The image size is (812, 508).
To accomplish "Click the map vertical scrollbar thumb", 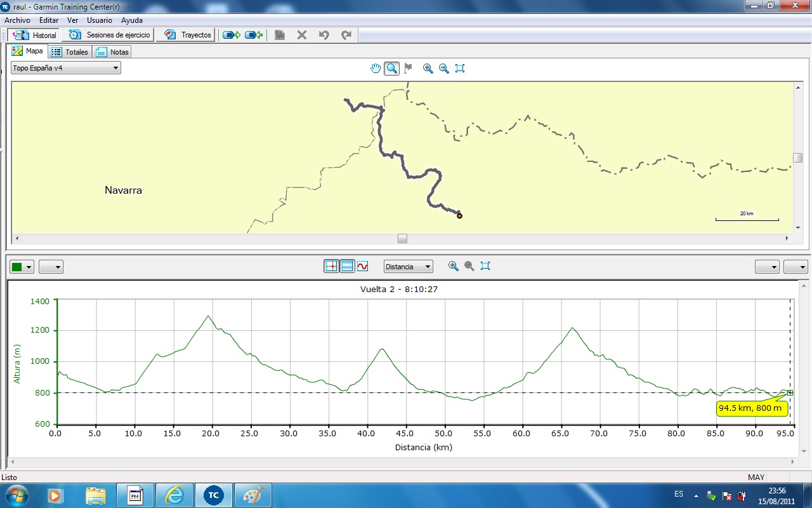I will [798, 157].
